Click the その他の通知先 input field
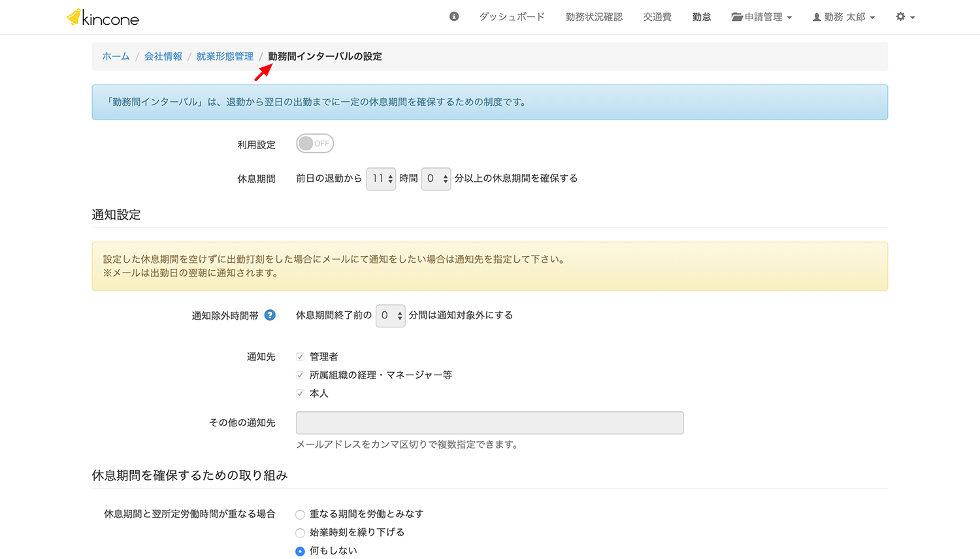 pos(490,423)
